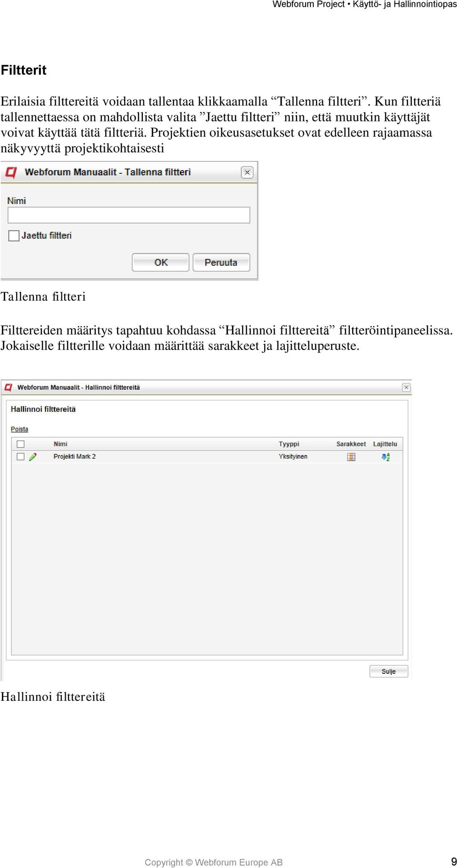Open Sarakkeet columns icon for Projekti Mark 2

(x=351, y=457)
